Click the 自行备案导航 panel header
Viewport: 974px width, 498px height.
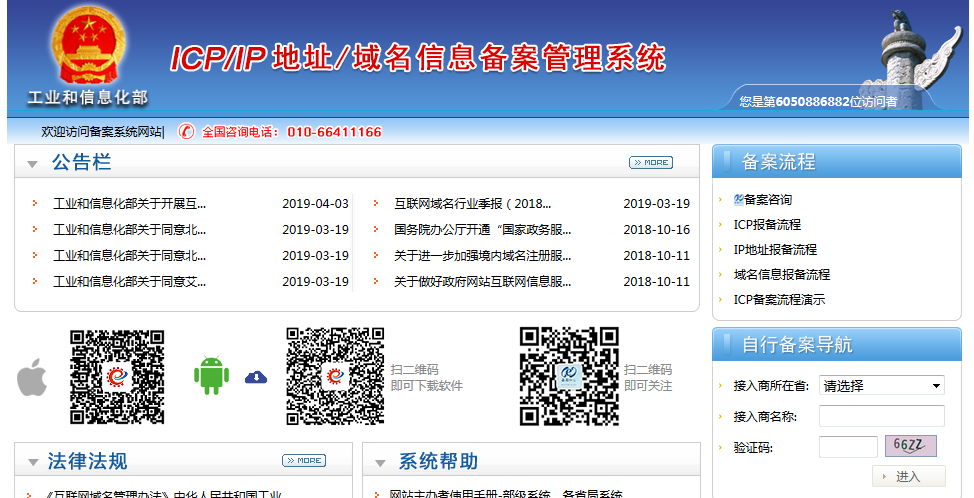837,345
